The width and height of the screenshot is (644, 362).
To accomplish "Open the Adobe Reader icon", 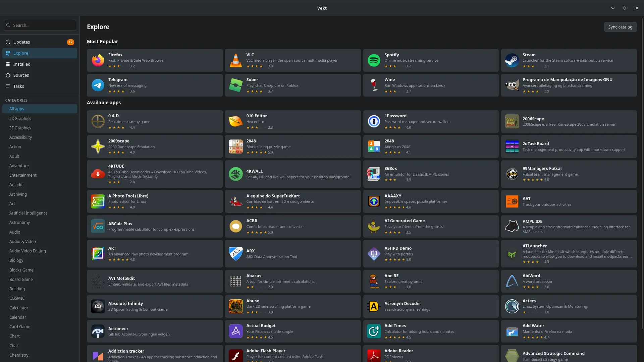I will click(x=374, y=356).
